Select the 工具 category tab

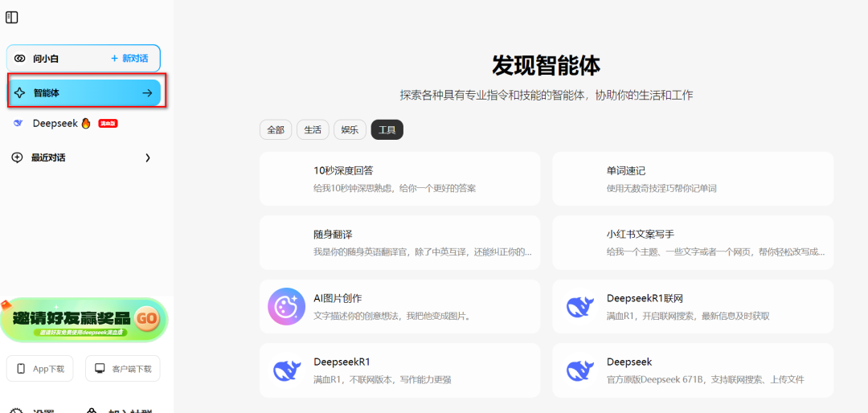click(x=387, y=130)
